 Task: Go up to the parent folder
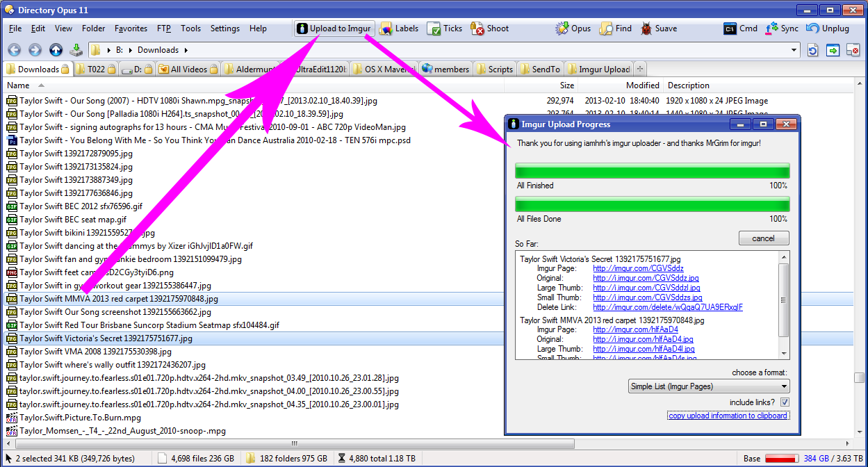(x=56, y=50)
